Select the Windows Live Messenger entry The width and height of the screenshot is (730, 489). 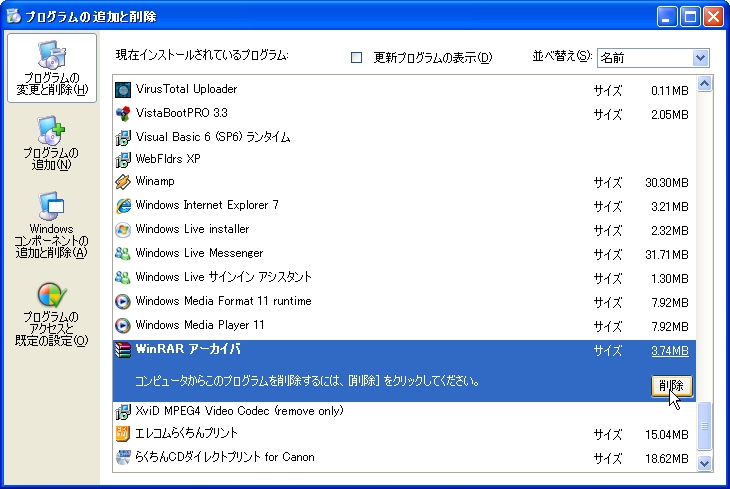point(404,253)
